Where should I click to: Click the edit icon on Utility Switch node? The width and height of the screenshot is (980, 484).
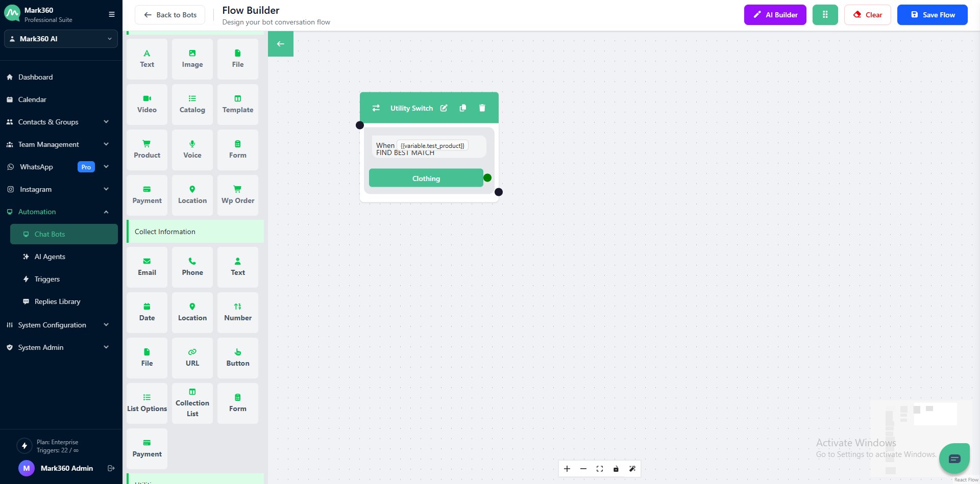[x=444, y=108]
